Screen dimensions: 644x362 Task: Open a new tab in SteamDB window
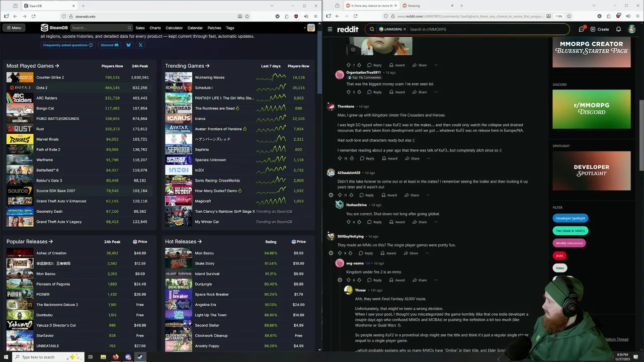coord(83,6)
